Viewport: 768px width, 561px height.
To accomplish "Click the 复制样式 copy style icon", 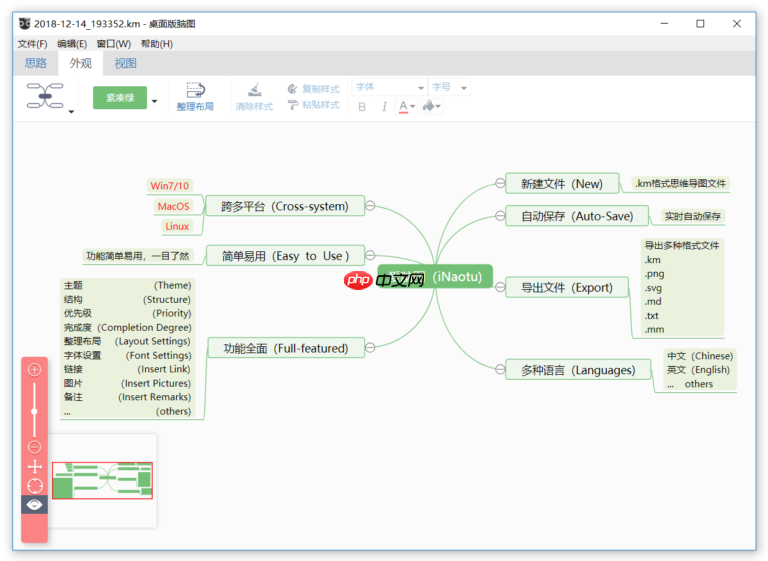I will (293, 89).
